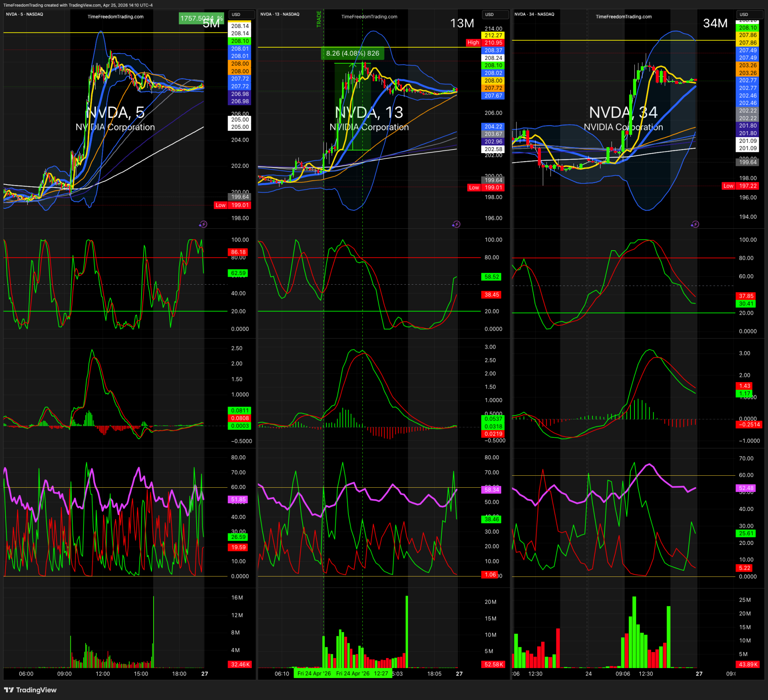The width and height of the screenshot is (768, 700).
Task: Click the lightning icon on the 5M chart
Action: tap(203, 224)
